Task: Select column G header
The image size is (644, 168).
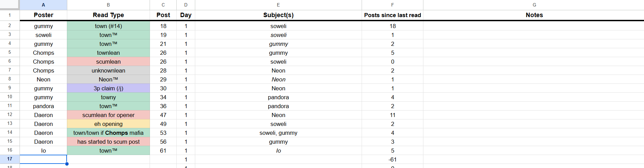Action: click(534, 5)
